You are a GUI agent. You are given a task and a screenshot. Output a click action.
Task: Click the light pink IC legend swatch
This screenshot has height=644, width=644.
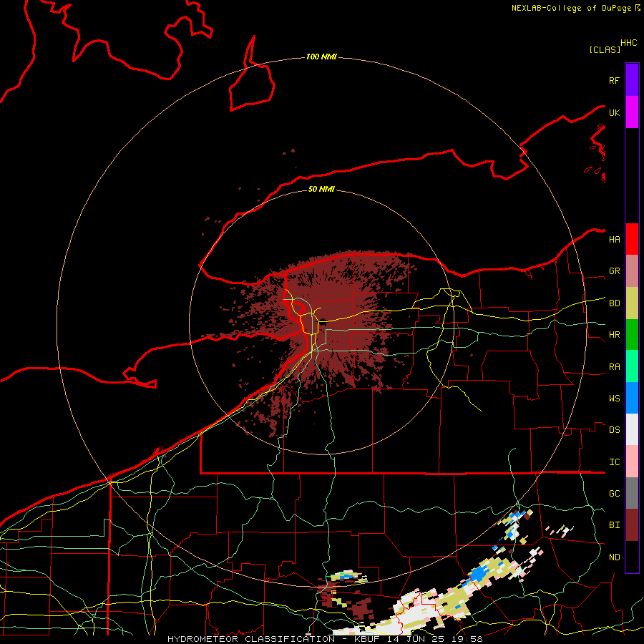(x=632, y=462)
